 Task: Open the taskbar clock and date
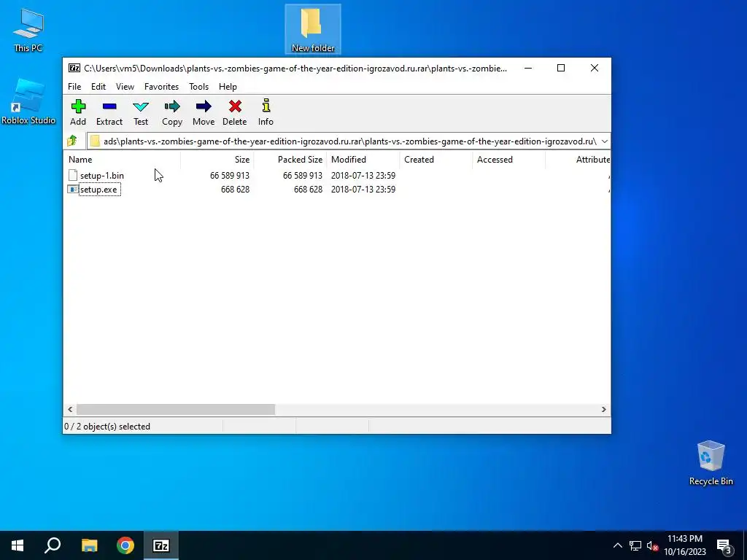pyautogui.click(x=684, y=545)
